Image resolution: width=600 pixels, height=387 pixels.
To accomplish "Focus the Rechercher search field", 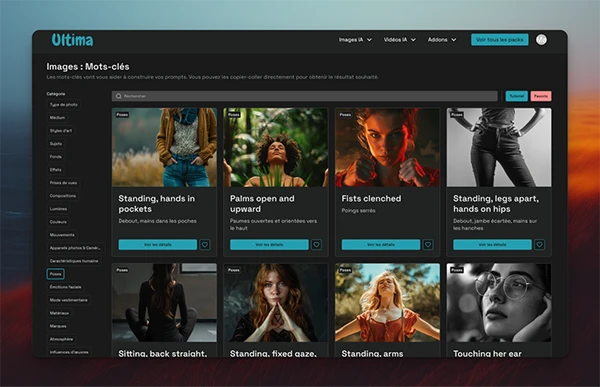I will tap(305, 96).
